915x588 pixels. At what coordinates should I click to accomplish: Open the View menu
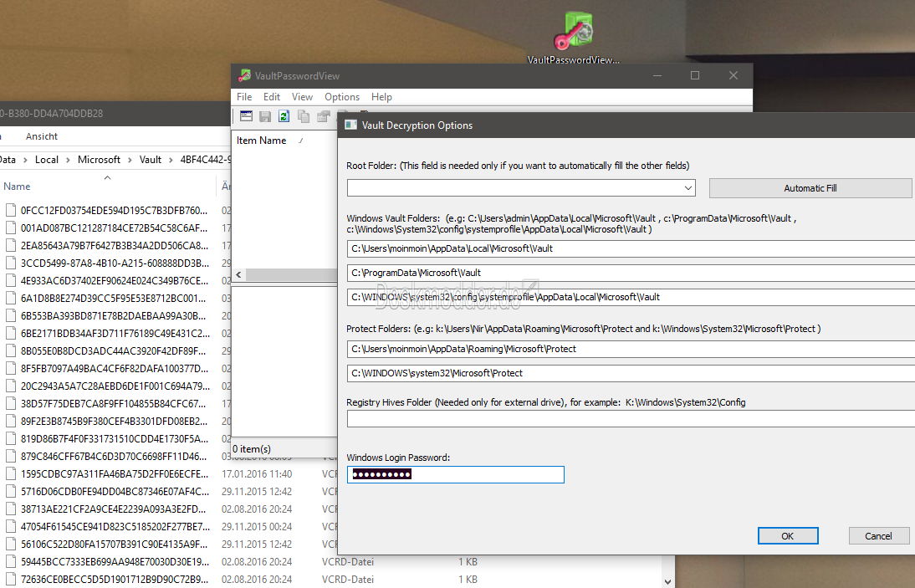[302, 97]
